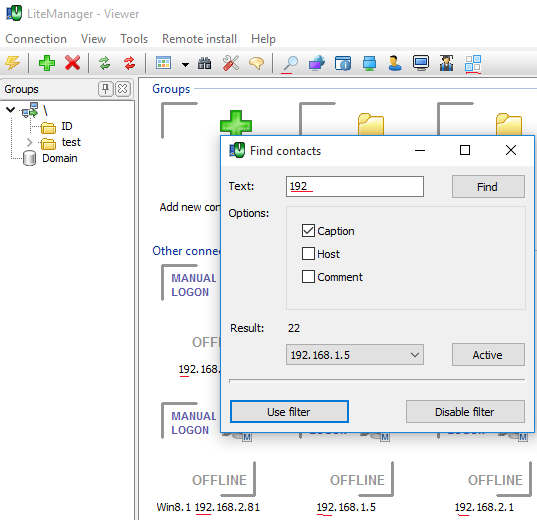Close the Groups panel
Viewport: 537px width, 520px height.
pyautogui.click(x=123, y=89)
